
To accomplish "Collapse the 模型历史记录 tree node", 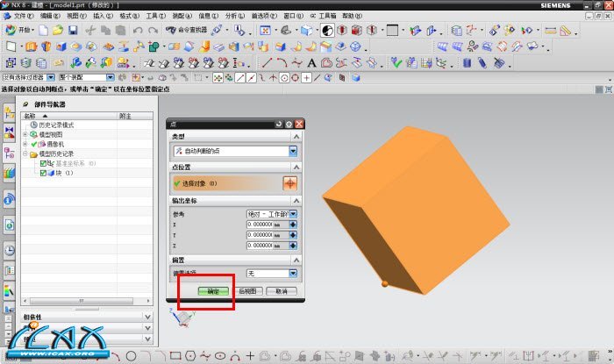I will (x=26, y=153).
